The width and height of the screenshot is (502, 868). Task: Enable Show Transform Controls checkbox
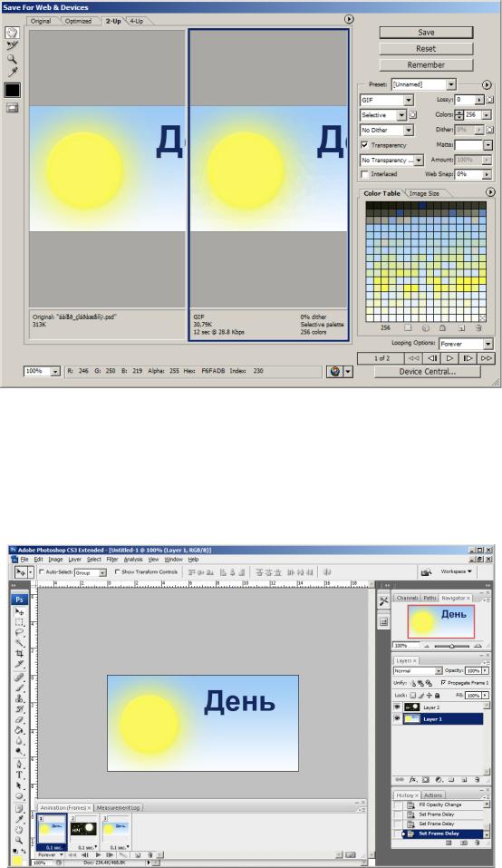tap(117, 571)
